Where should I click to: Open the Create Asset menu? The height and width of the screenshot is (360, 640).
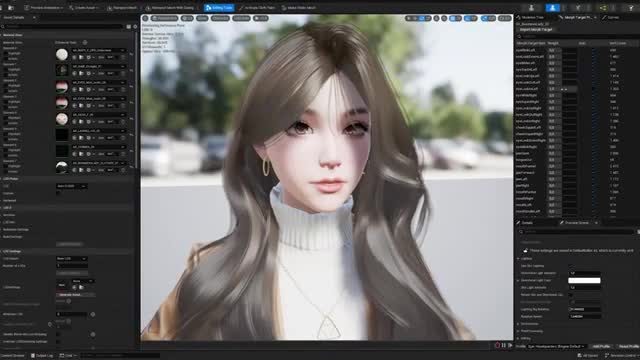click(x=84, y=8)
